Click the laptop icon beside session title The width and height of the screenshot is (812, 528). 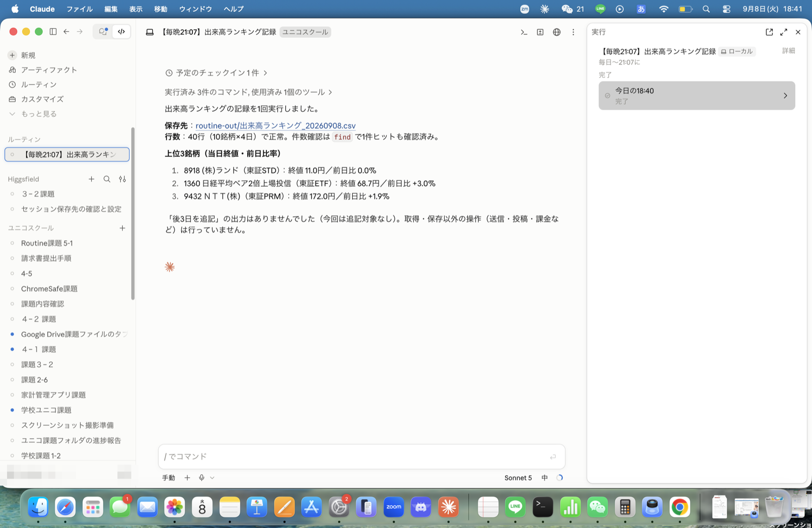click(x=150, y=32)
